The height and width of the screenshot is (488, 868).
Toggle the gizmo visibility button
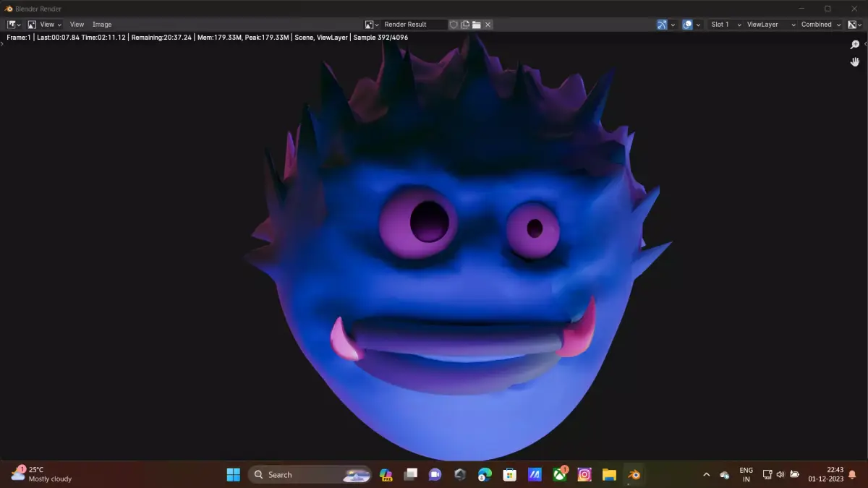tap(662, 25)
